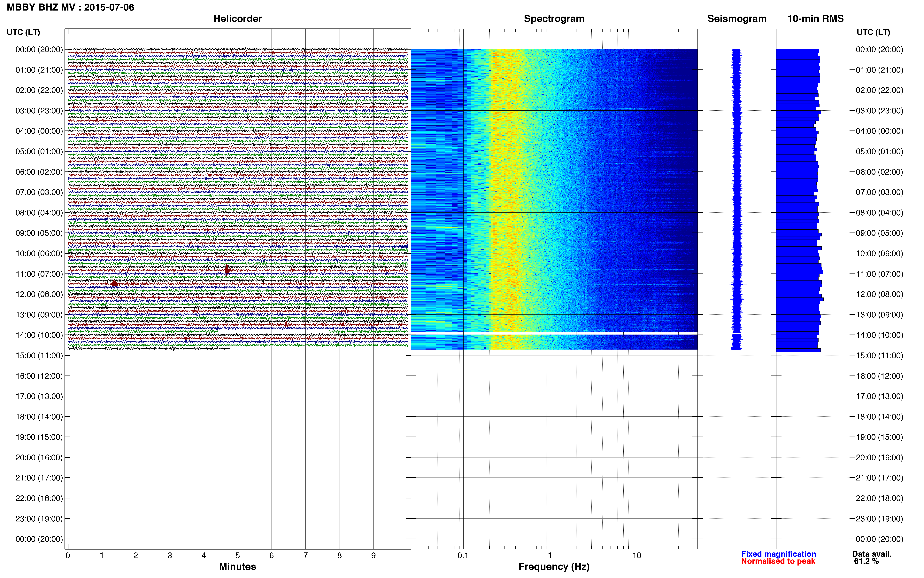
Task: Click the Helicorder-side "23:00 (19:00)" time label
Action: point(39,519)
